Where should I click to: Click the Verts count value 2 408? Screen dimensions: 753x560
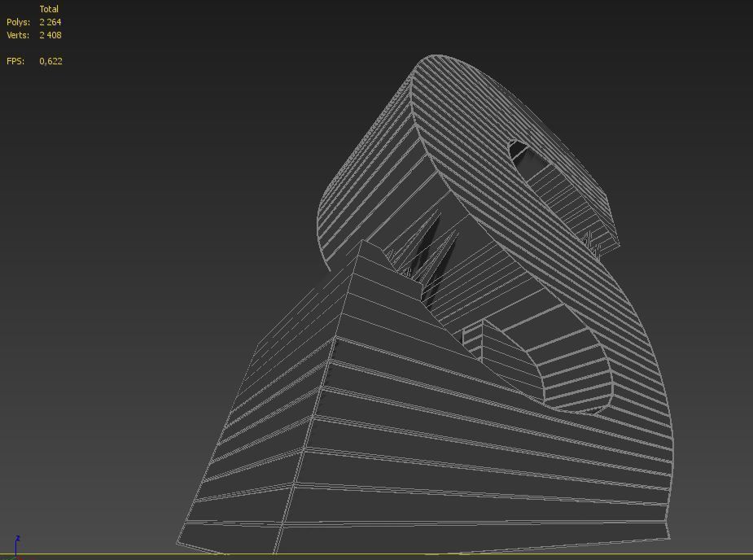(x=50, y=35)
